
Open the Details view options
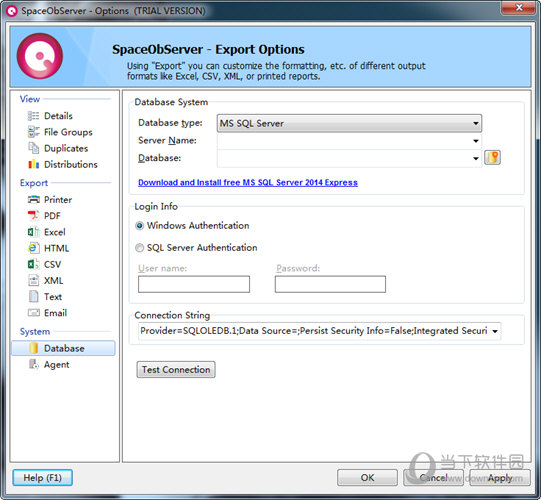point(58,116)
